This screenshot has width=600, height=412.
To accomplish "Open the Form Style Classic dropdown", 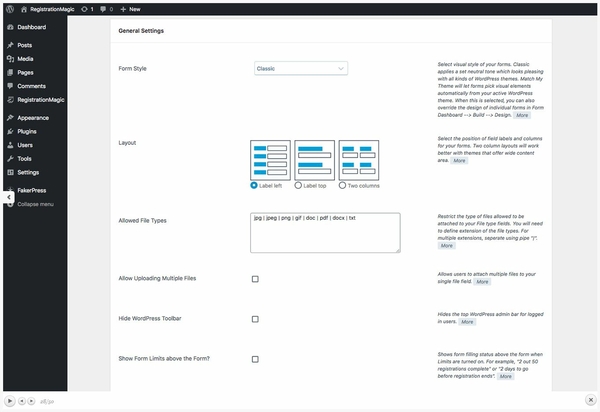I will pyautogui.click(x=301, y=68).
